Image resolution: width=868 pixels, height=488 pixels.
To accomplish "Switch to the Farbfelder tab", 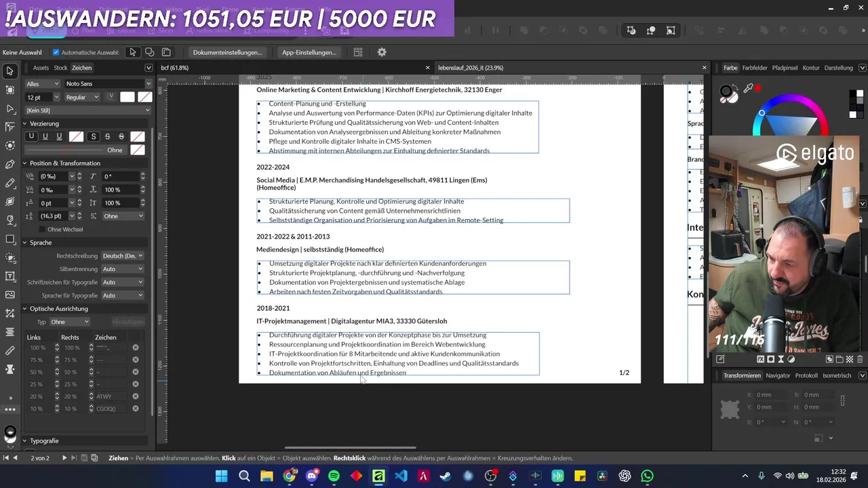I will 755,68.
